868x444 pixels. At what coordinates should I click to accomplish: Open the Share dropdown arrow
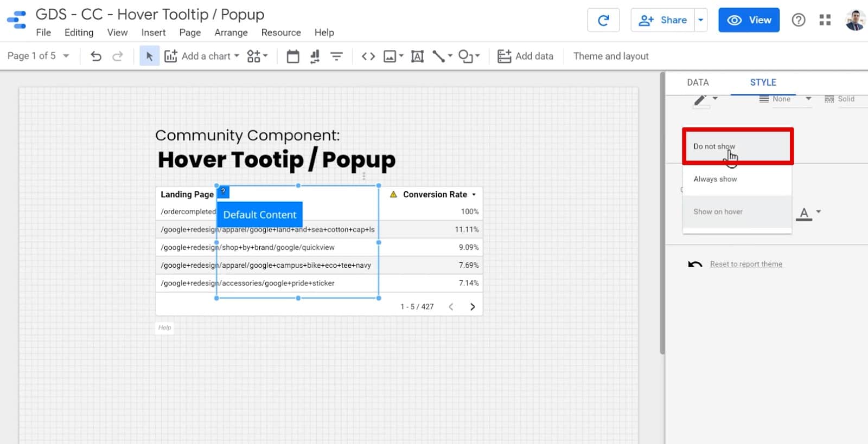(701, 21)
